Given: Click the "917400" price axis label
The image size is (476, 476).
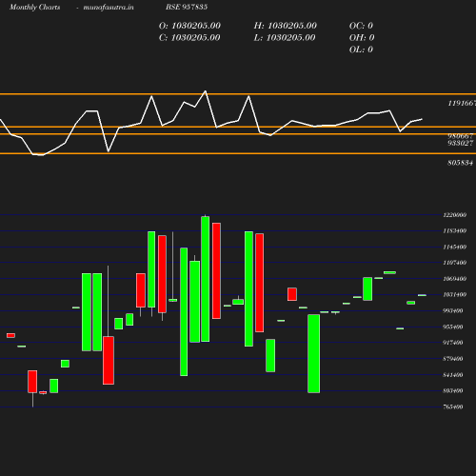Looking at the screenshot, I should click(453, 343).
